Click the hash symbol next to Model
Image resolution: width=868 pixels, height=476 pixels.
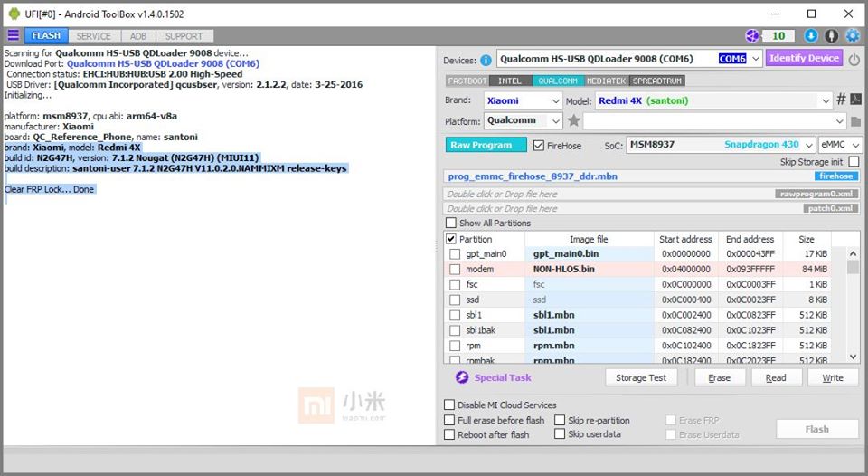pos(841,100)
